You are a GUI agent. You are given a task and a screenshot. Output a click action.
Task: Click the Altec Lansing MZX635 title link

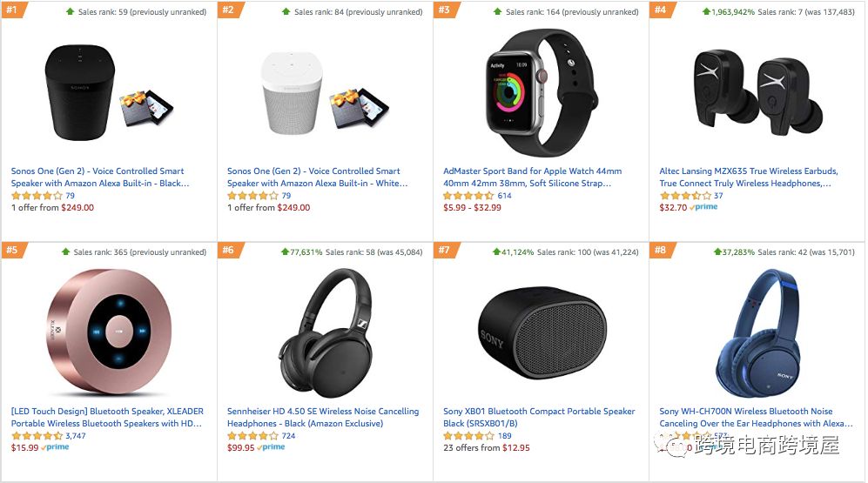click(x=748, y=178)
